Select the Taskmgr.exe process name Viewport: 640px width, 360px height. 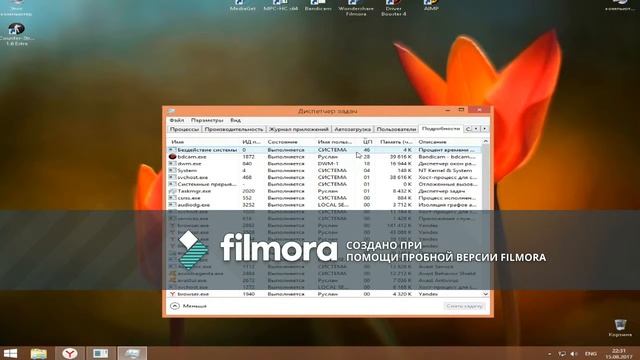(x=194, y=191)
